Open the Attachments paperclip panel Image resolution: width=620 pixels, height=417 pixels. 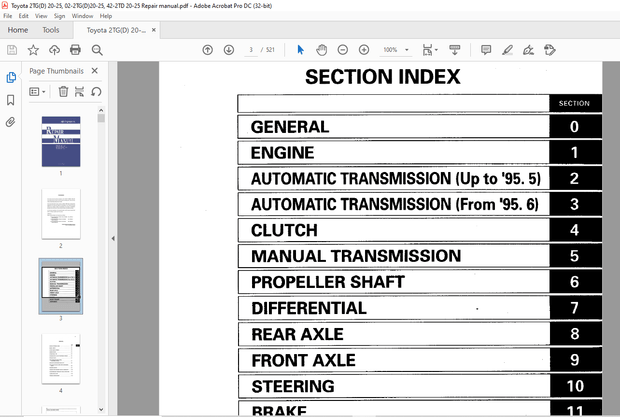pyautogui.click(x=11, y=122)
